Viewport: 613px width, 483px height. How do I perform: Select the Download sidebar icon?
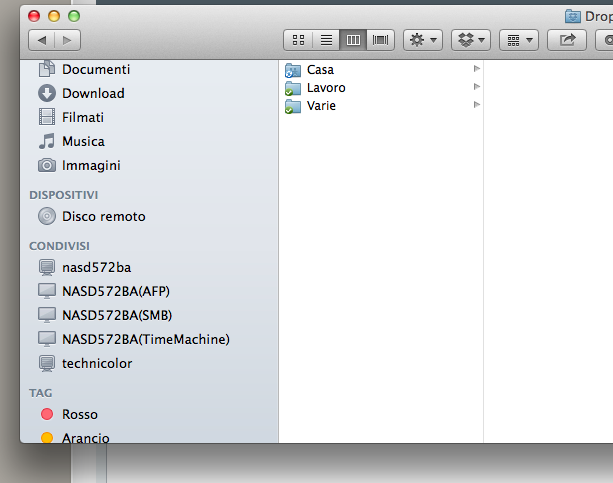point(47,93)
